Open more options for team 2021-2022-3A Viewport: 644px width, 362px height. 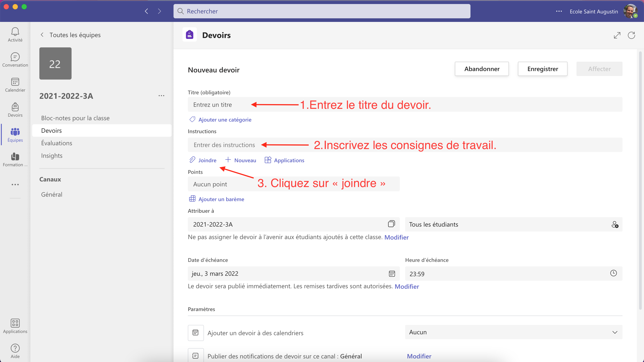pos(161,96)
